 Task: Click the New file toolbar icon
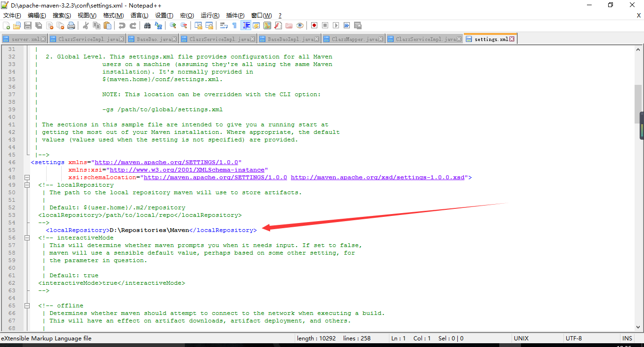pos(6,25)
